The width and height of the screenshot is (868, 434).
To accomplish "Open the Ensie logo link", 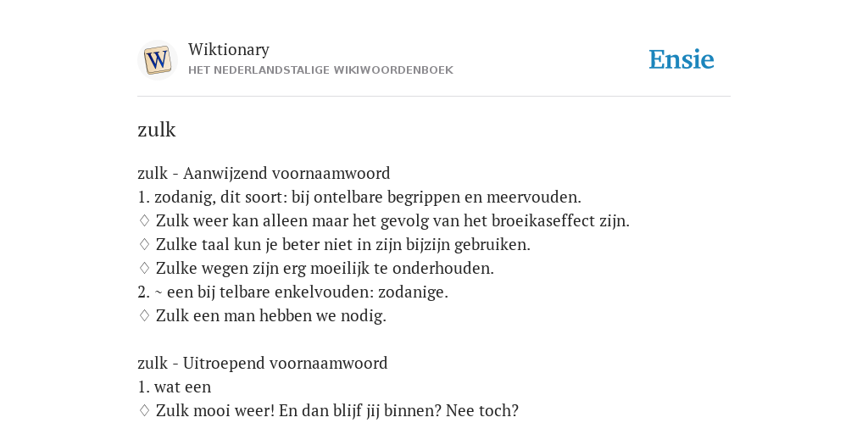I will 682,60.
